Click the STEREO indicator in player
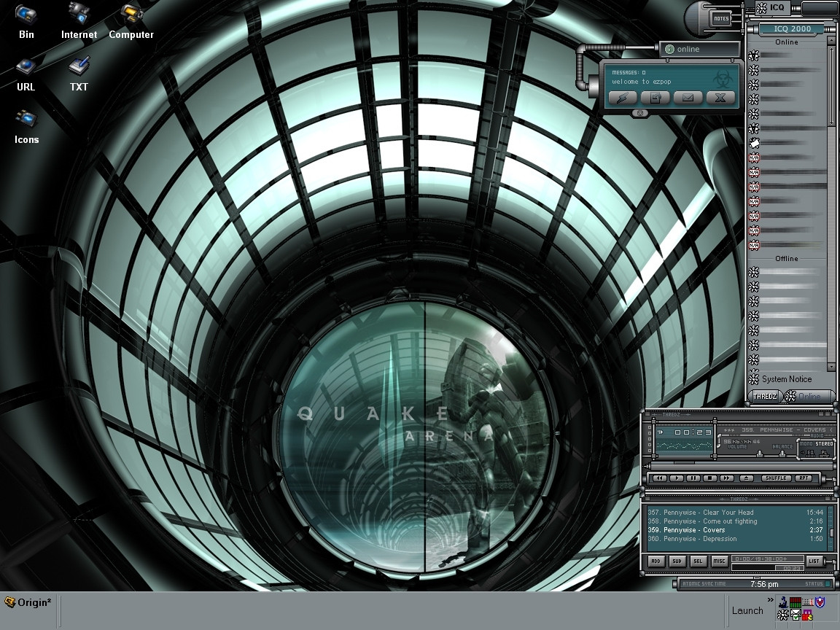 pyautogui.click(x=825, y=443)
